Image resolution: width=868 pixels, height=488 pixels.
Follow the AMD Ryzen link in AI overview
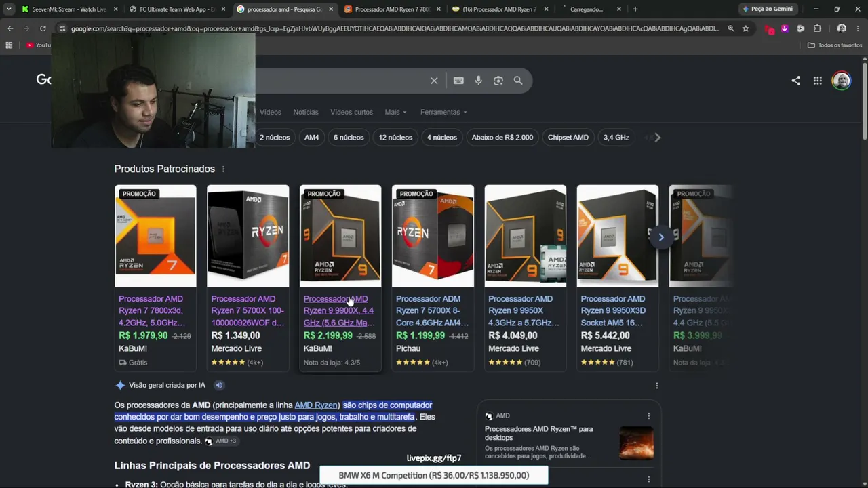tap(316, 405)
